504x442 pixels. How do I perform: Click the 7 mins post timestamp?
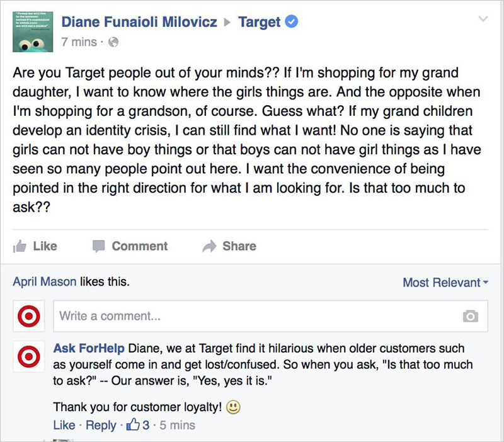pyautogui.click(x=79, y=42)
